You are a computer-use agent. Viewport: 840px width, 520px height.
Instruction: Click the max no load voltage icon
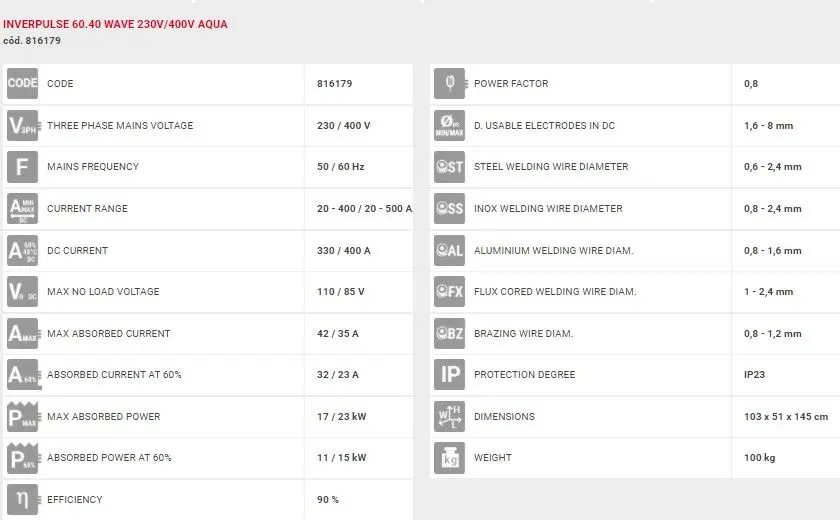click(x=22, y=292)
